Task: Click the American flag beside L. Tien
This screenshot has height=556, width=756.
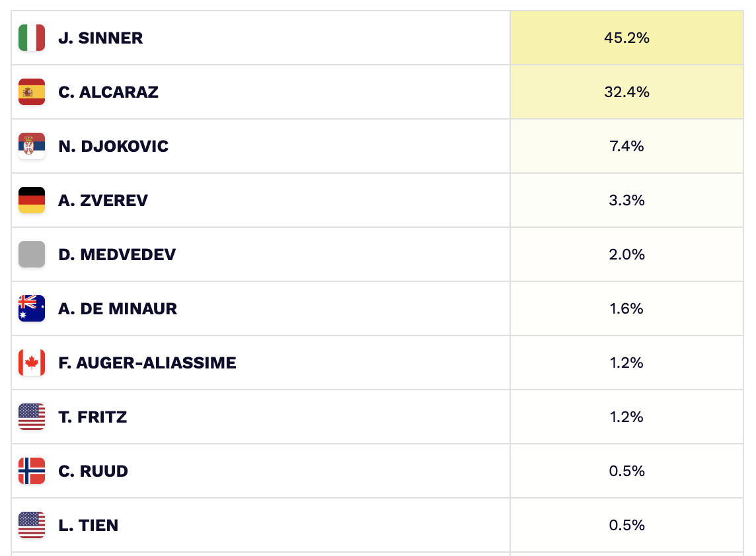Action: point(32,525)
